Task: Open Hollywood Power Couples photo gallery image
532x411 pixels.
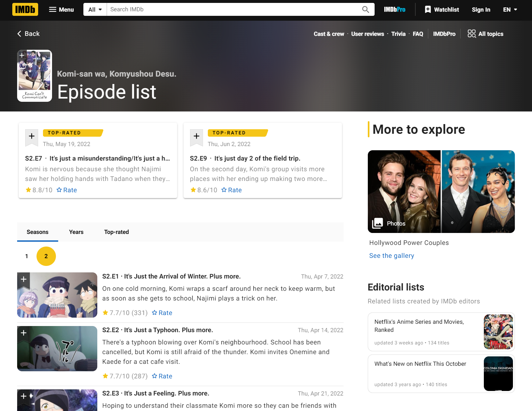Action: click(441, 192)
